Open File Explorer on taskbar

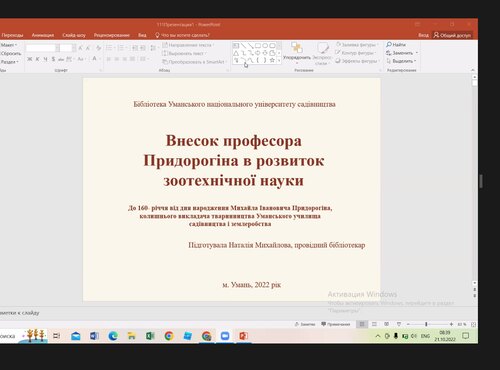tap(132, 336)
